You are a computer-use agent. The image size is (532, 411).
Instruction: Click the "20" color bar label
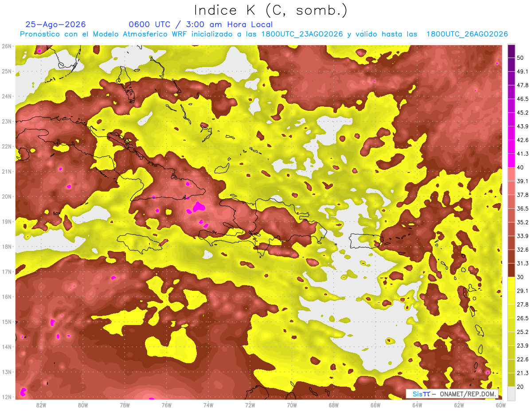click(521, 386)
